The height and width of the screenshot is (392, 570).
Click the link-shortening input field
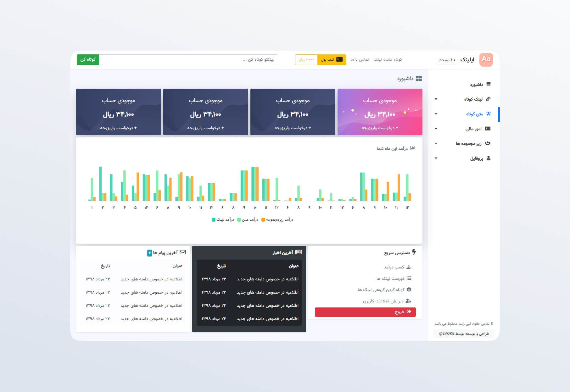click(188, 59)
